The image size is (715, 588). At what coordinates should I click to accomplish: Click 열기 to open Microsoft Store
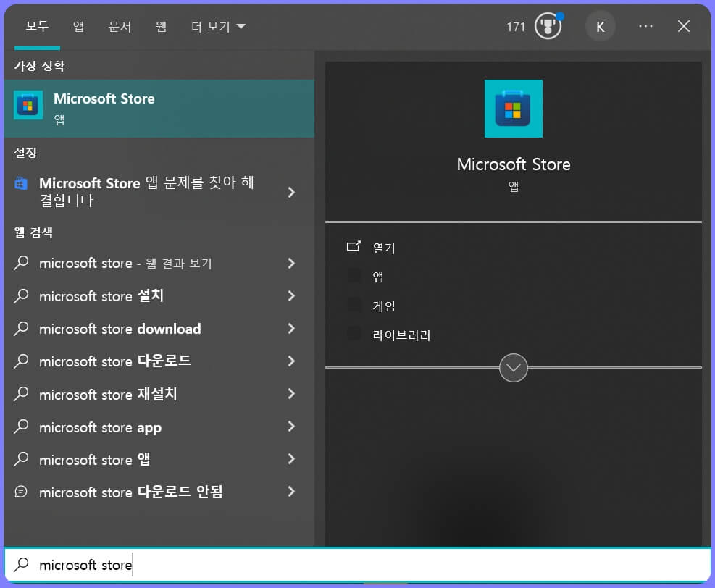pyautogui.click(x=383, y=247)
